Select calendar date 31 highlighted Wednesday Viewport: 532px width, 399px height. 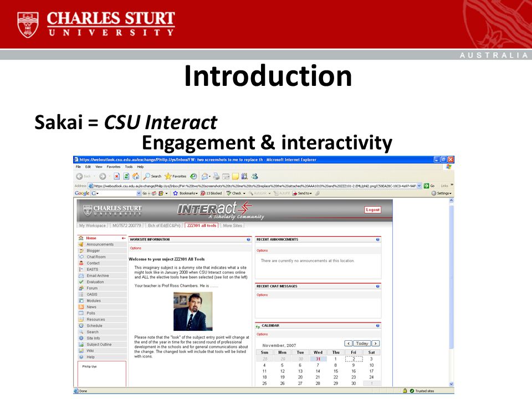coord(318,359)
